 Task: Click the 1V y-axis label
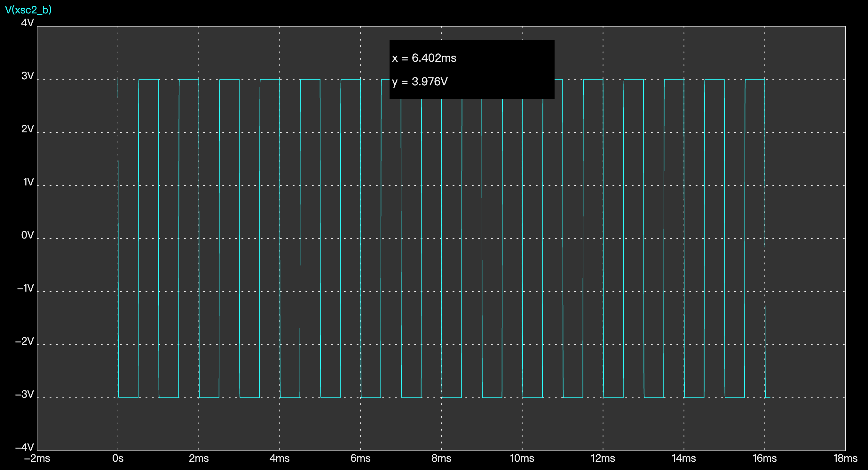coord(28,182)
